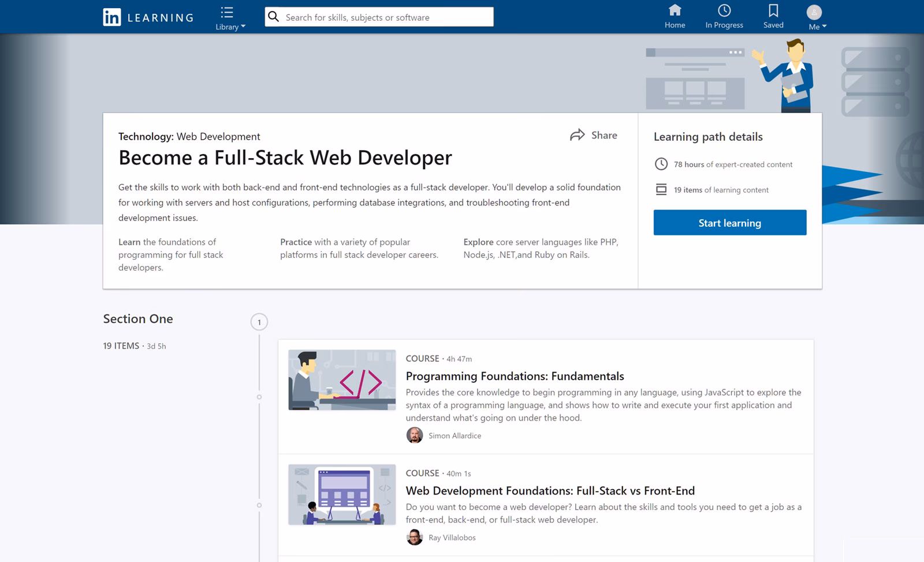This screenshot has width=924, height=562.
Task: Click the Learning path details heading
Action: pyautogui.click(x=708, y=137)
